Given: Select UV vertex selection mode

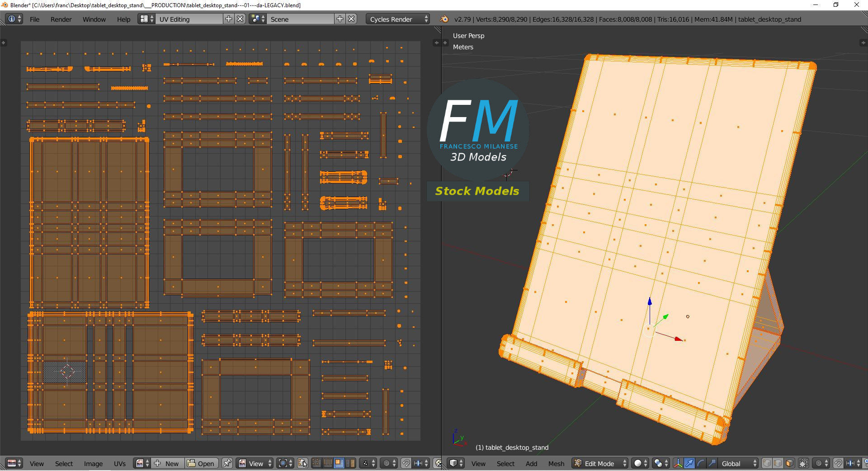Looking at the screenshot, I should (x=316, y=463).
